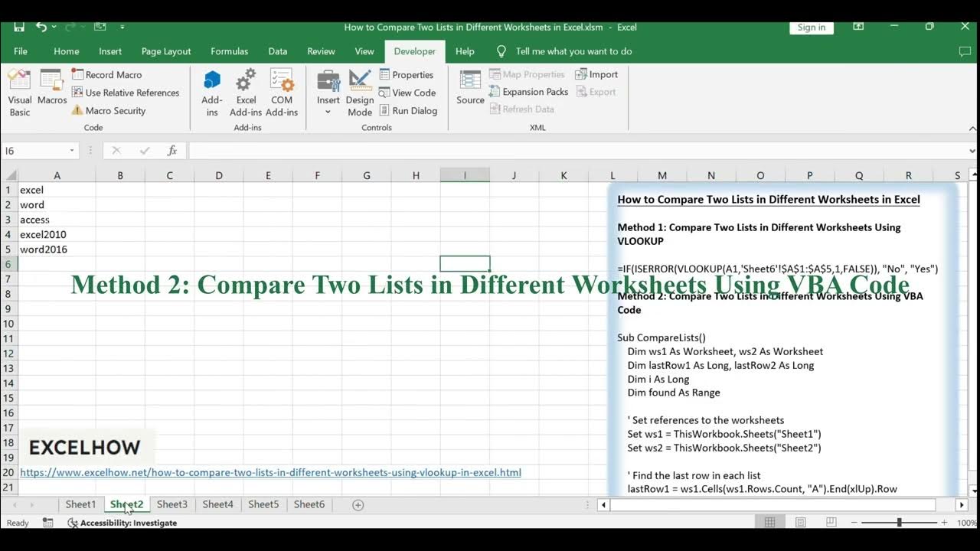
Task: Click the zoom slider
Action: [899, 523]
